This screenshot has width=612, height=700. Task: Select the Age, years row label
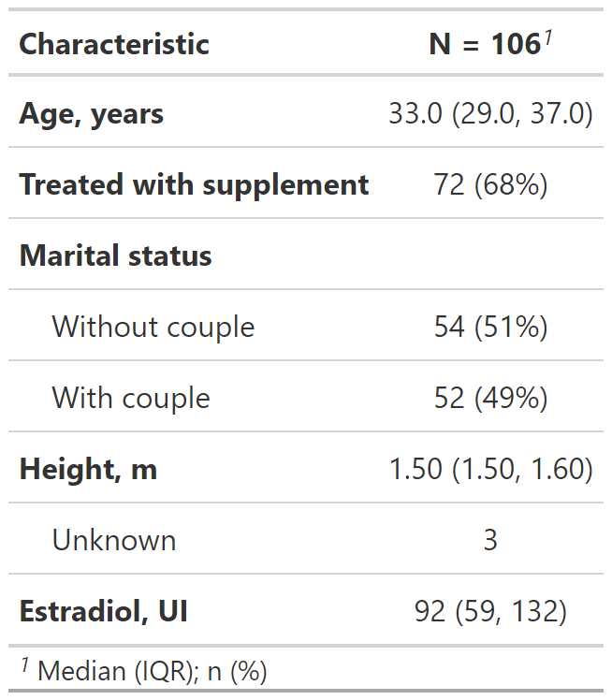(x=92, y=114)
